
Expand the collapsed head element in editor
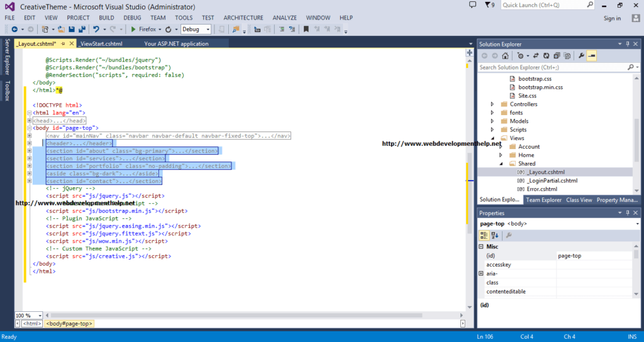tap(29, 121)
